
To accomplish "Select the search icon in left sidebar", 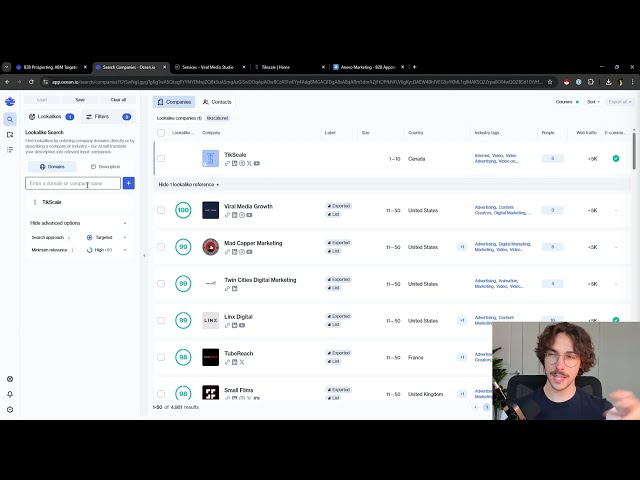I will [x=10, y=119].
